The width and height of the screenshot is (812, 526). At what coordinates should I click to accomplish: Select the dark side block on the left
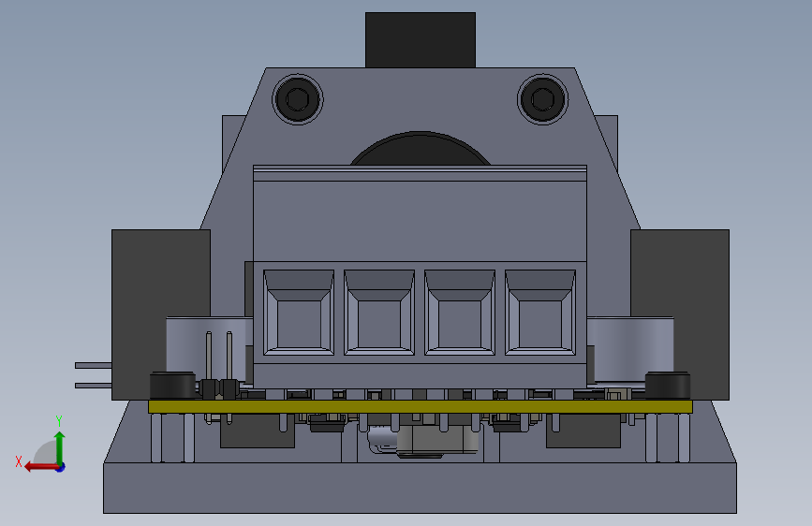pos(161,314)
